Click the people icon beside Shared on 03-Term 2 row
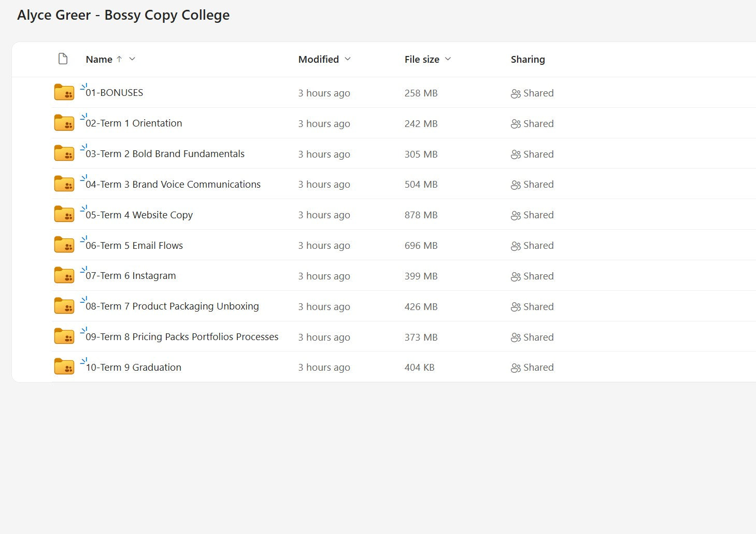The width and height of the screenshot is (756, 534). [515, 154]
